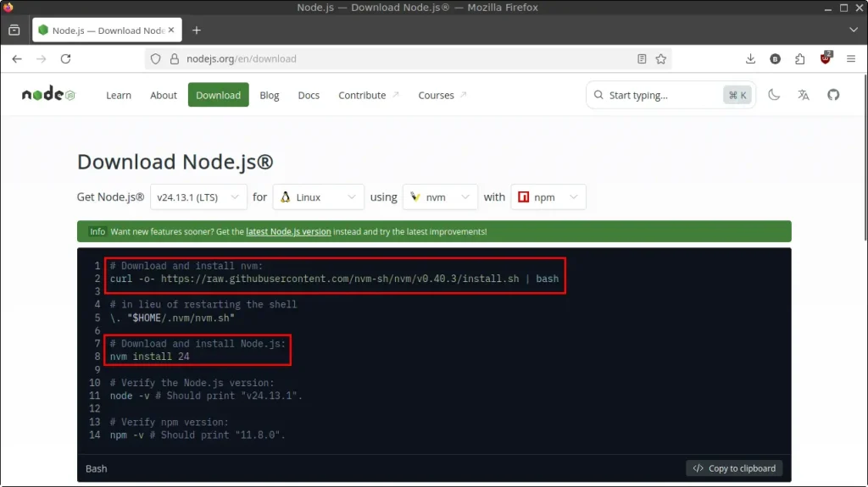Screen dimensions: 868x487
Task: Open the language translation icon
Action: 804,95
